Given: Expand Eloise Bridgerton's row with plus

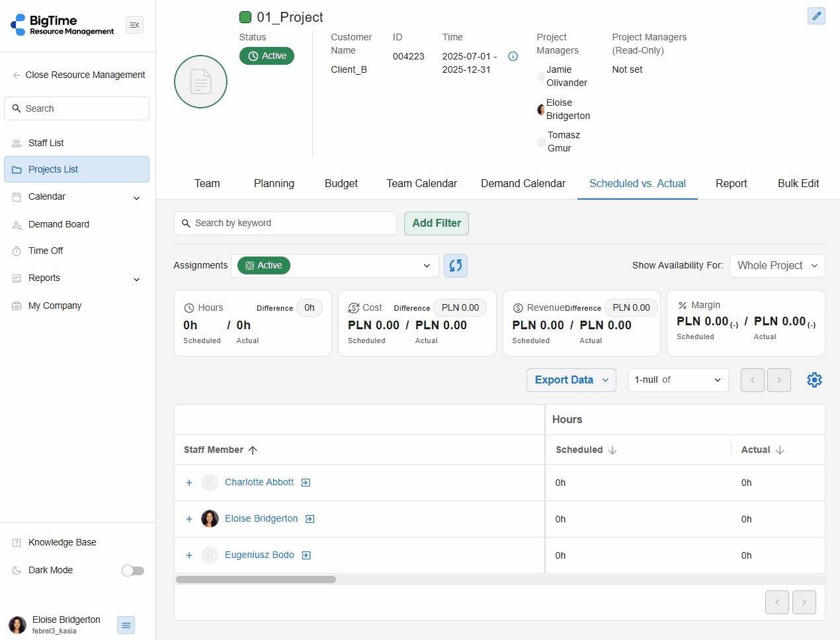Looking at the screenshot, I should click(x=189, y=519).
